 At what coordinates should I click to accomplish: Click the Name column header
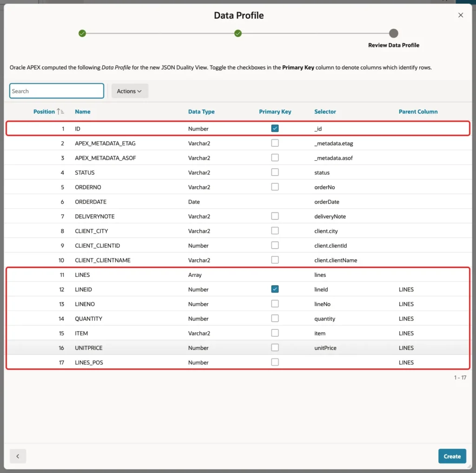pos(83,112)
